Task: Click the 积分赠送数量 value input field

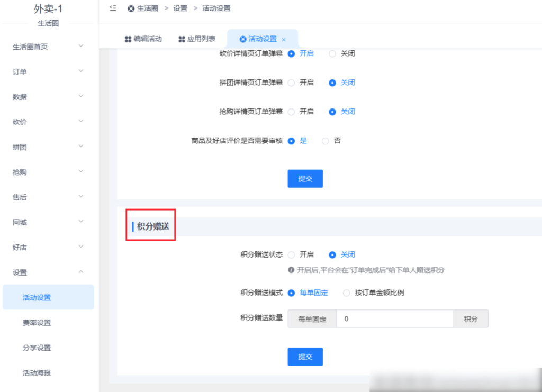Action: coord(394,318)
